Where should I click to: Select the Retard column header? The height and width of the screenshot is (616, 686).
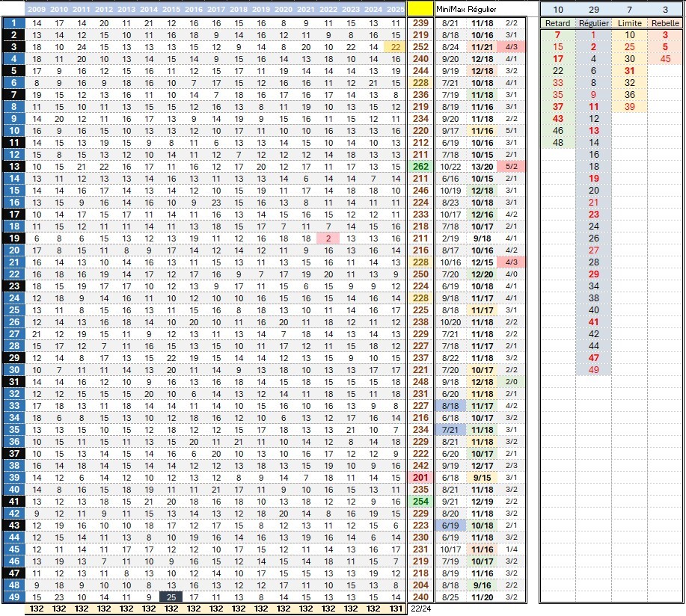tap(557, 23)
